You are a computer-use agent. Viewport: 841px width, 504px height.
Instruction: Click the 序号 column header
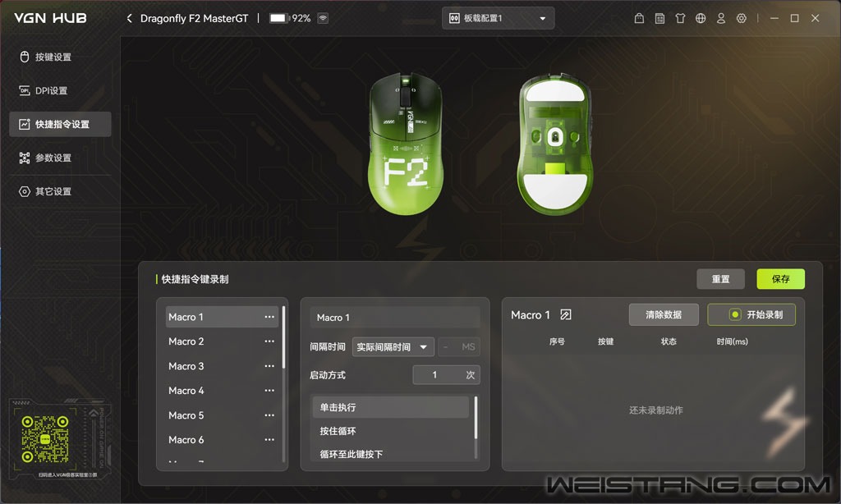pos(557,341)
